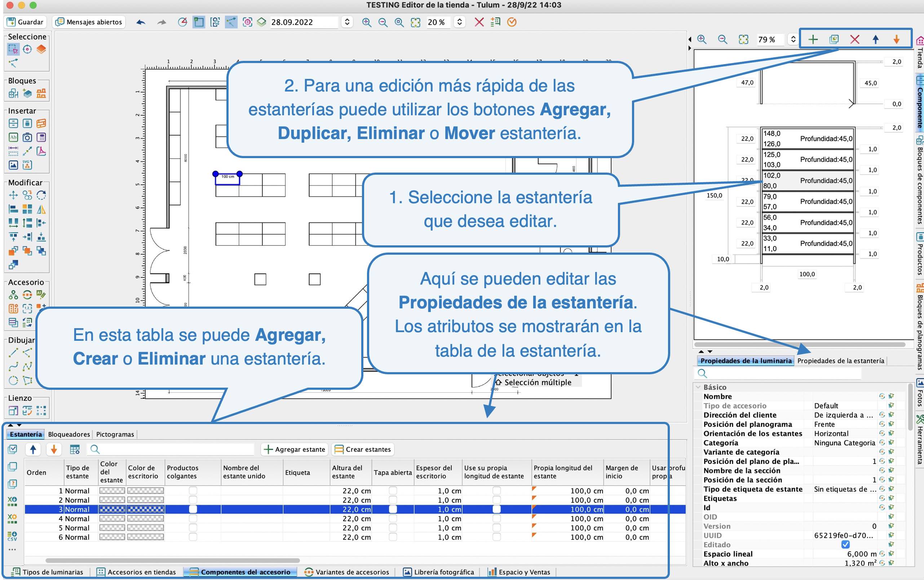
Task: Open Variantes de accesorios bottom tab
Action: pos(347,572)
